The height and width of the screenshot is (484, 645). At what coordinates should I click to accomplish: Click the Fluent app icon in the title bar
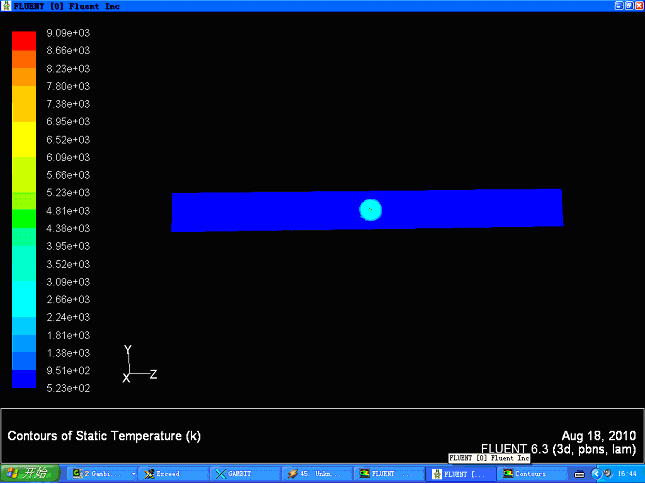7,6
